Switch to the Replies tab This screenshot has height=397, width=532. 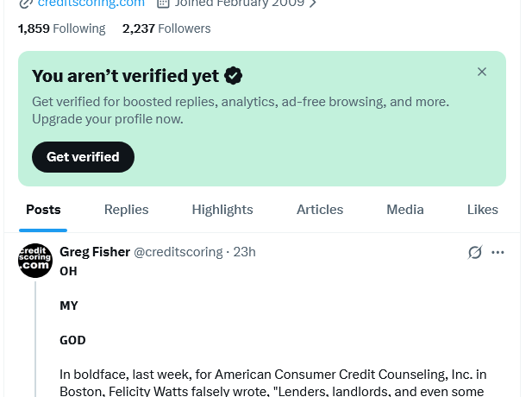(x=126, y=210)
